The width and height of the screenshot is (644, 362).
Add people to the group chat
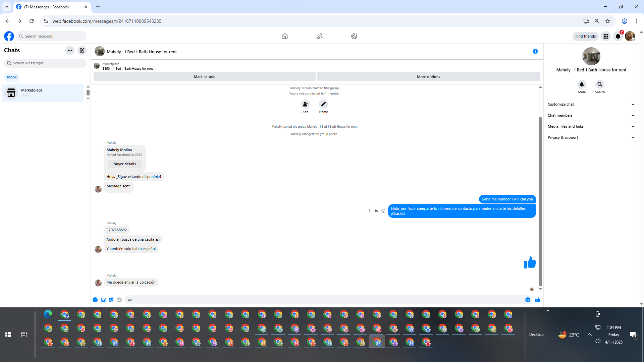click(305, 104)
